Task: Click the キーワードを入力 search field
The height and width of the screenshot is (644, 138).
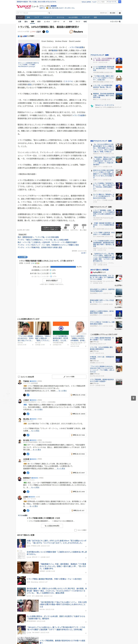Action: point(32,13)
